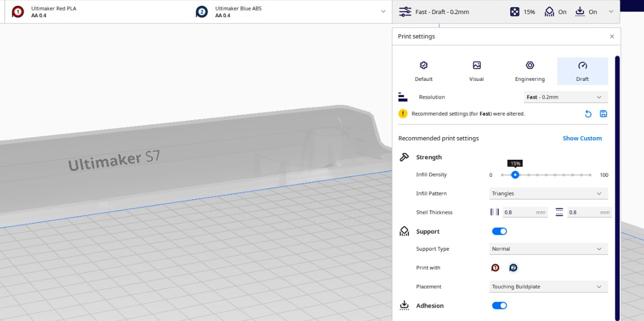Screen dimensions: 644x321
Task: Click the Print settings panel scrollbar
Action: (618, 188)
